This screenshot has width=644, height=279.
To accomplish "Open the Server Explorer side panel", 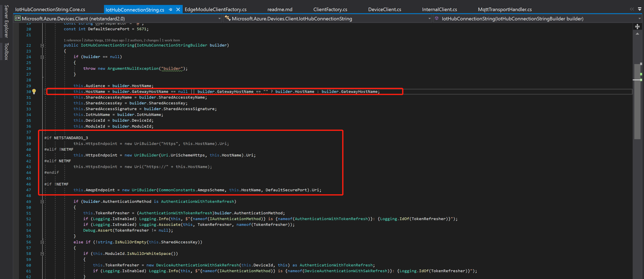I will [6, 21].
